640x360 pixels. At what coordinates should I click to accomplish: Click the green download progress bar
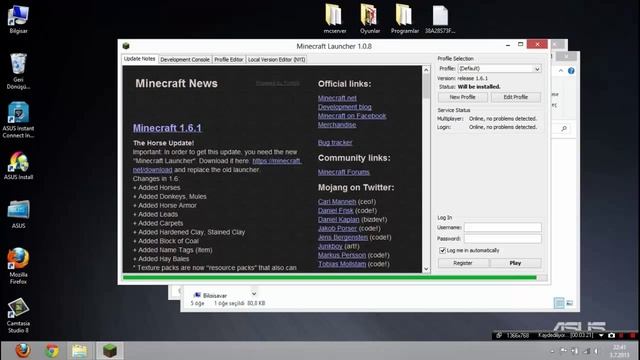coord(329,278)
